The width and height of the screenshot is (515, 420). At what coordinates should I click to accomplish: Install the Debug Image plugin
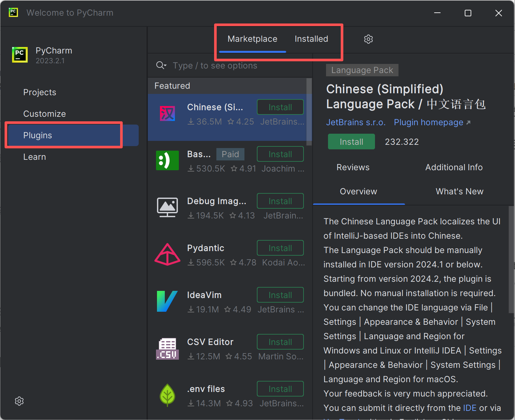[x=280, y=201]
